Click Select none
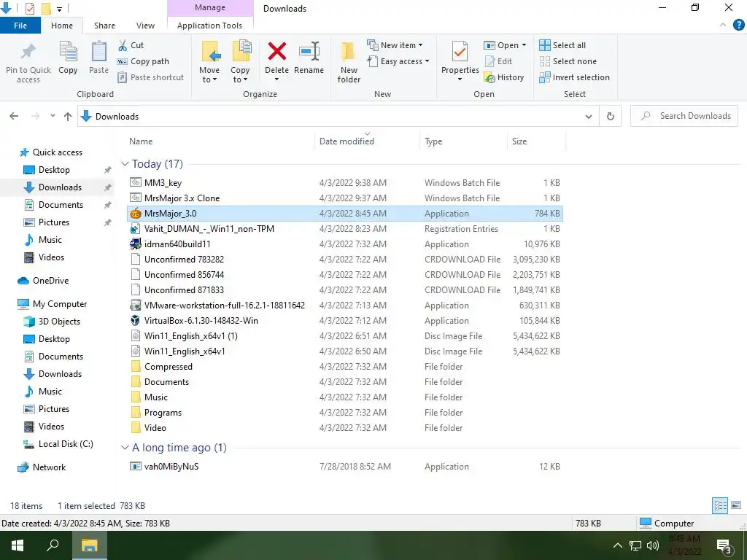Screen dimensions: 747x560 [568, 61]
